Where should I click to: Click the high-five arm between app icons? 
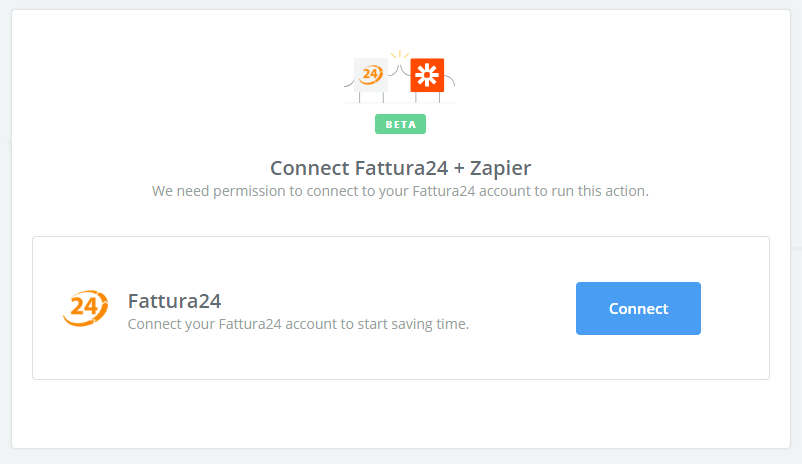399,70
